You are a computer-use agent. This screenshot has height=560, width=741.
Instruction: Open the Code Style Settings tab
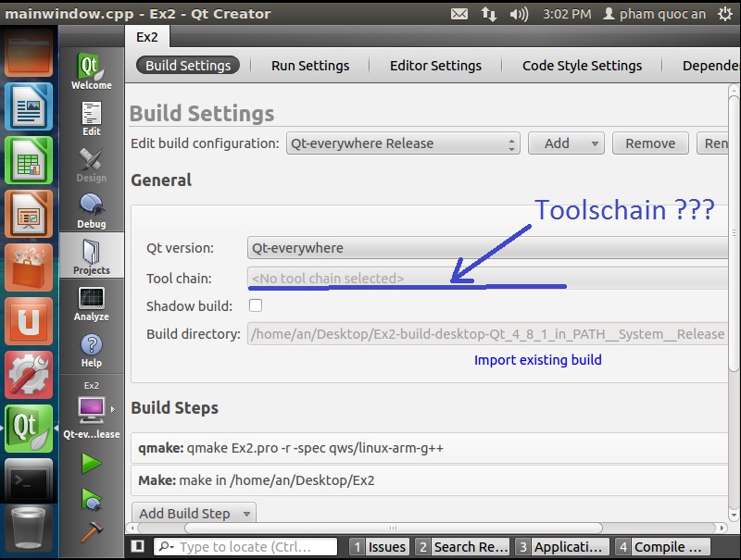(x=582, y=65)
